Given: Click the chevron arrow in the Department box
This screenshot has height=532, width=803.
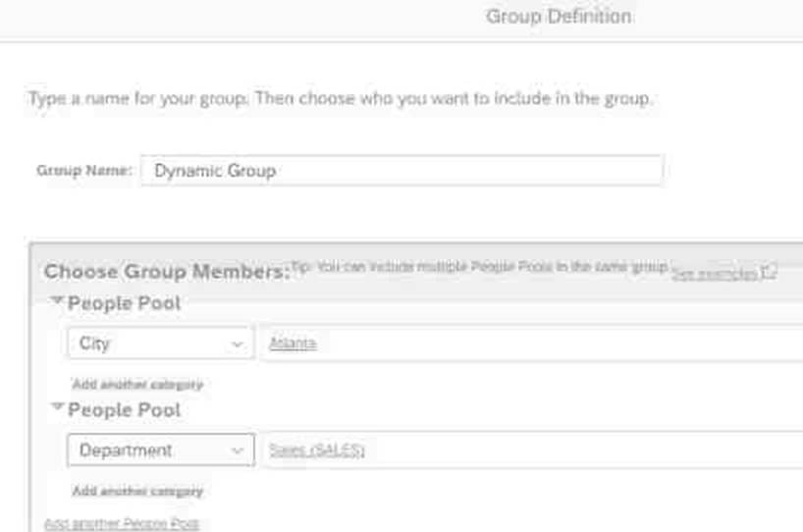Looking at the screenshot, I should coord(237,451).
